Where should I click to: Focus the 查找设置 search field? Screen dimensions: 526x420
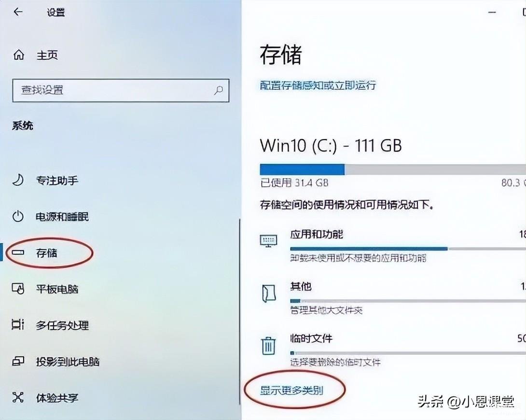[121, 90]
